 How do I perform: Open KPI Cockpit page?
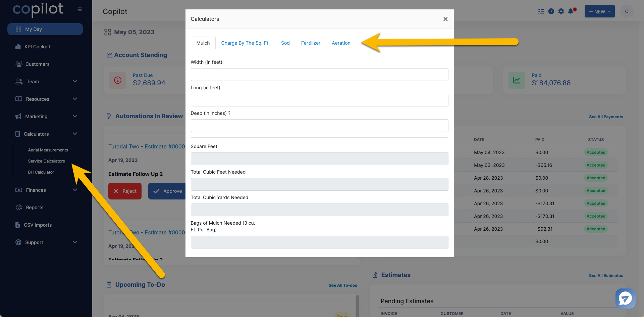click(x=37, y=47)
